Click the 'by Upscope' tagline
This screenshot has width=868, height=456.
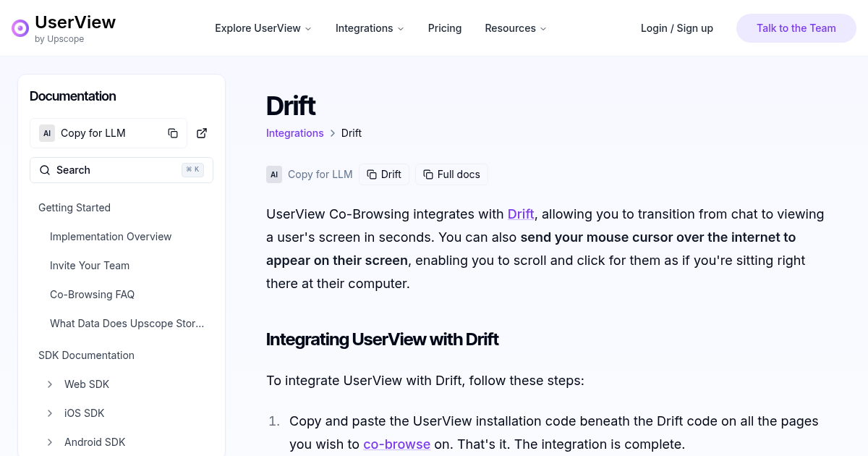tap(59, 39)
